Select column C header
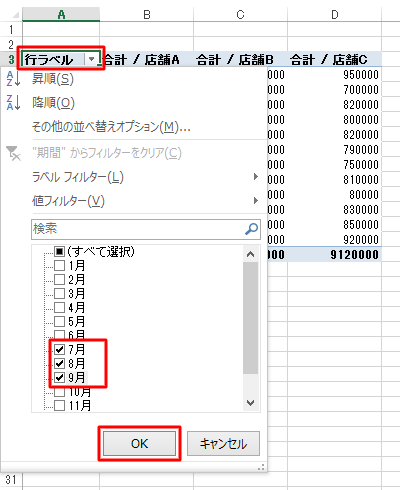Viewport: 400px width, 490px height. click(240, 14)
